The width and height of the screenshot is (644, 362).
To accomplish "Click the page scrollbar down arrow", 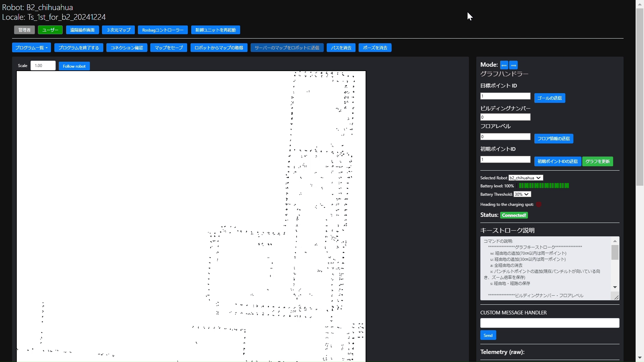I will pos(640,358).
